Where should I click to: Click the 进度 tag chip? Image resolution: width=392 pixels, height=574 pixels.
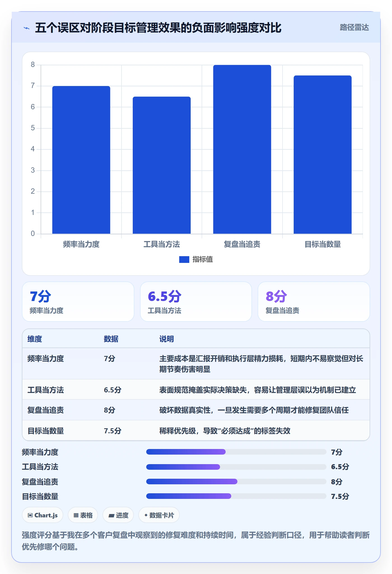point(118,515)
